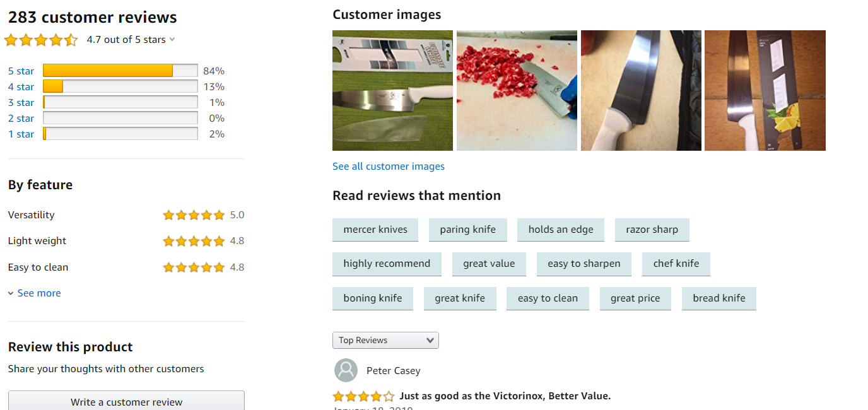Select the "razor sharp" review tag
Screen dimensions: 868x410
(652, 230)
